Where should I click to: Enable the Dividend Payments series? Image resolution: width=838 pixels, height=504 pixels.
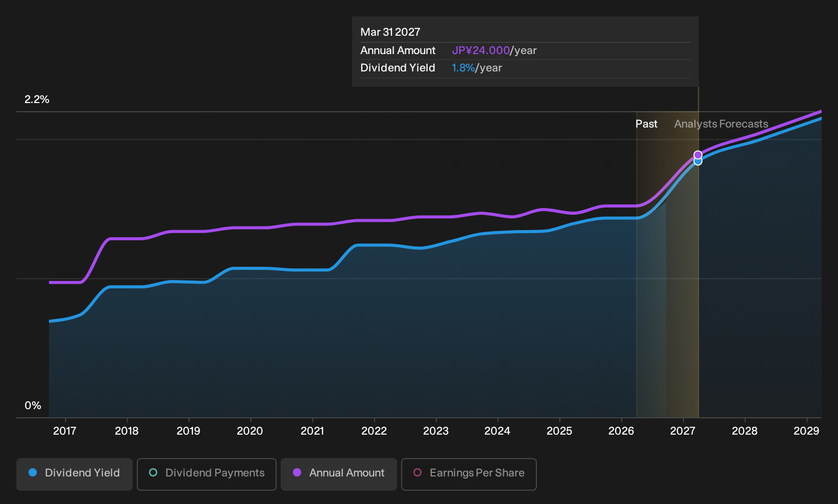[207, 474]
